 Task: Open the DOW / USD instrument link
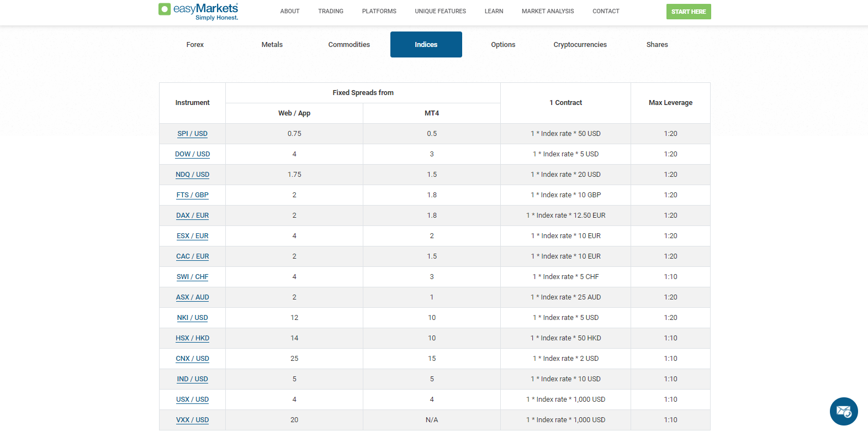point(192,154)
